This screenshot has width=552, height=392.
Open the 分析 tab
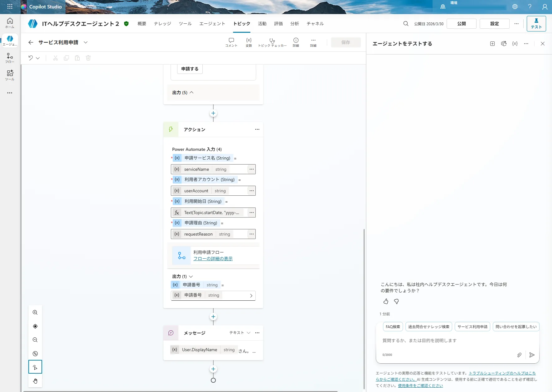coord(294,23)
